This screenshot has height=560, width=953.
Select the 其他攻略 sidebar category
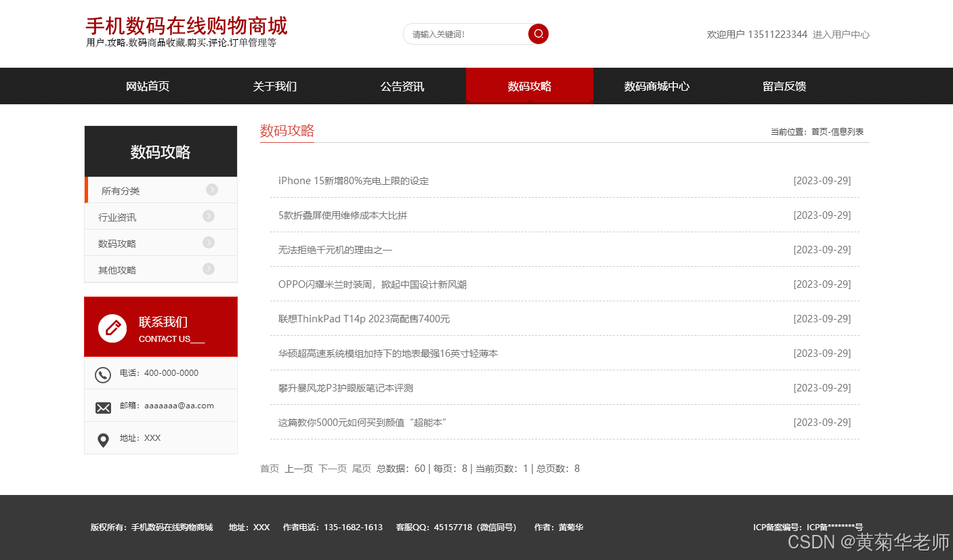(161, 270)
